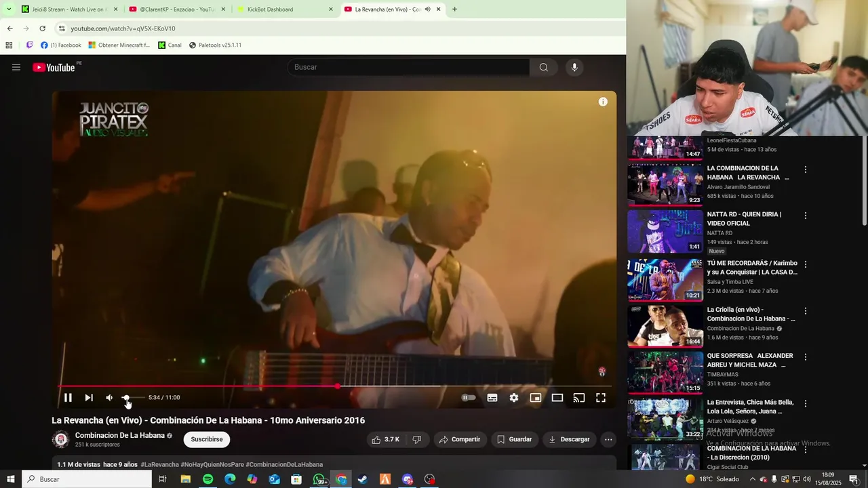This screenshot has height=488, width=868.
Task: Focus the YouTube Buscar search field
Action: tap(408, 67)
